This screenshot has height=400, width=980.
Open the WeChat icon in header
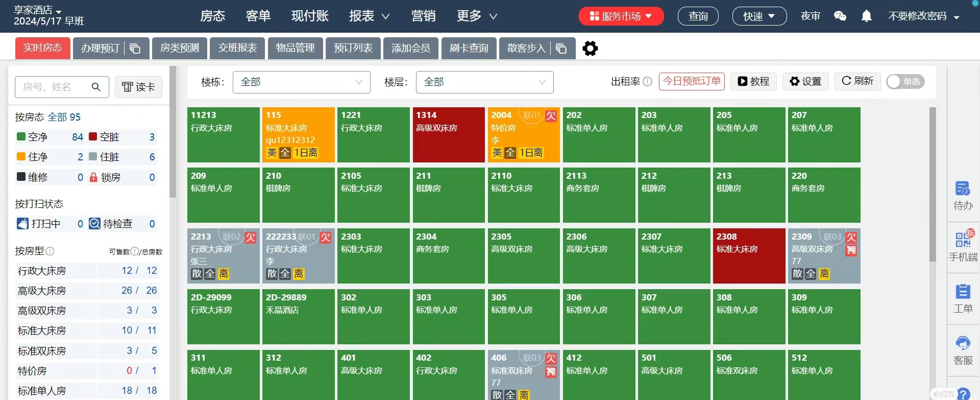click(x=840, y=16)
